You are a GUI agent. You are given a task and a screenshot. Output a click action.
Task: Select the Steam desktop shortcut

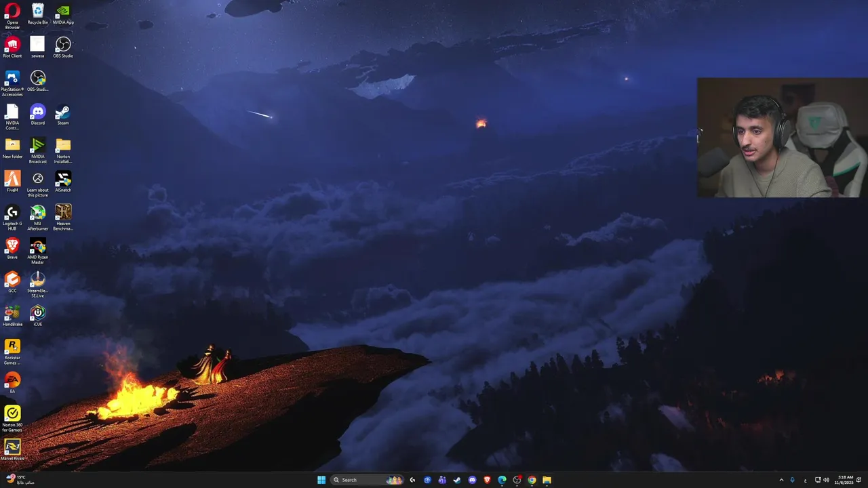(63, 115)
